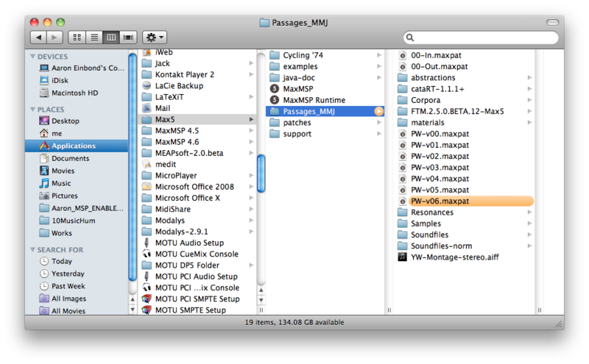
Task: Open Pictures in the sidebar
Action: (59, 196)
